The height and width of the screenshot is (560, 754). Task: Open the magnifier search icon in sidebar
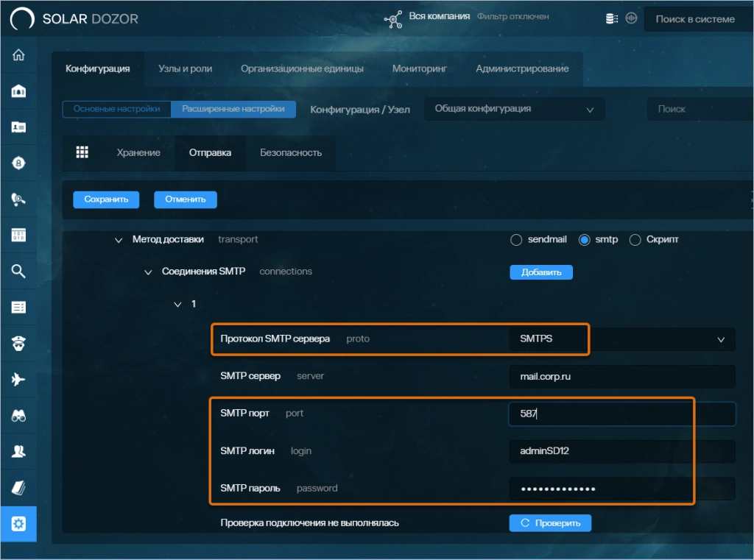18,272
